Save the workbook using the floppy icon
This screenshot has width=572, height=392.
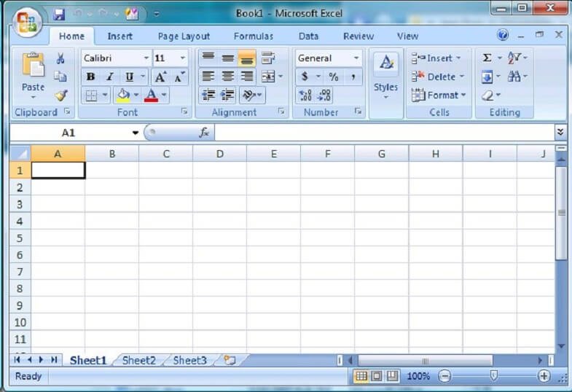(x=59, y=15)
